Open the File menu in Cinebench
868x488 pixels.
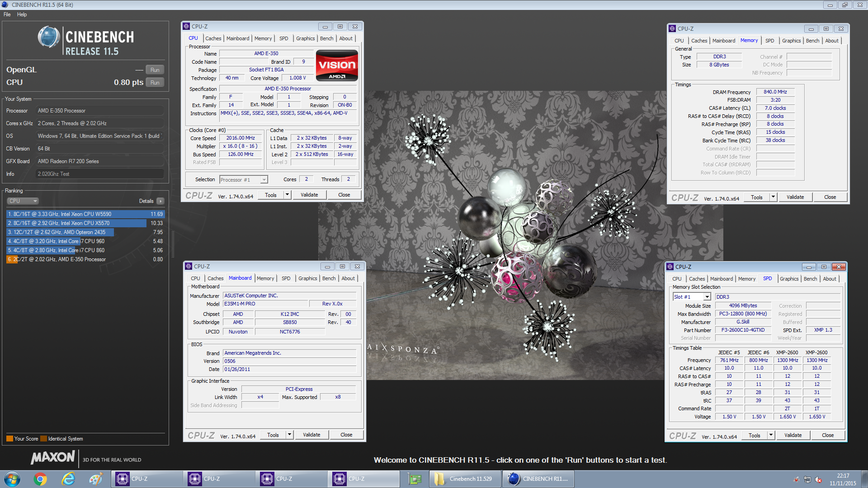tap(7, 14)
